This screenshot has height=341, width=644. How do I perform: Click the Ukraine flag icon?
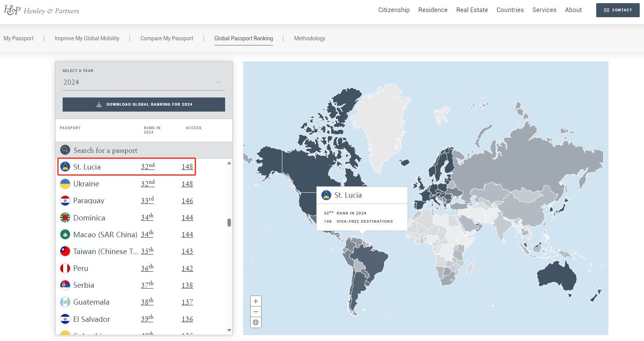coord(65,184)
